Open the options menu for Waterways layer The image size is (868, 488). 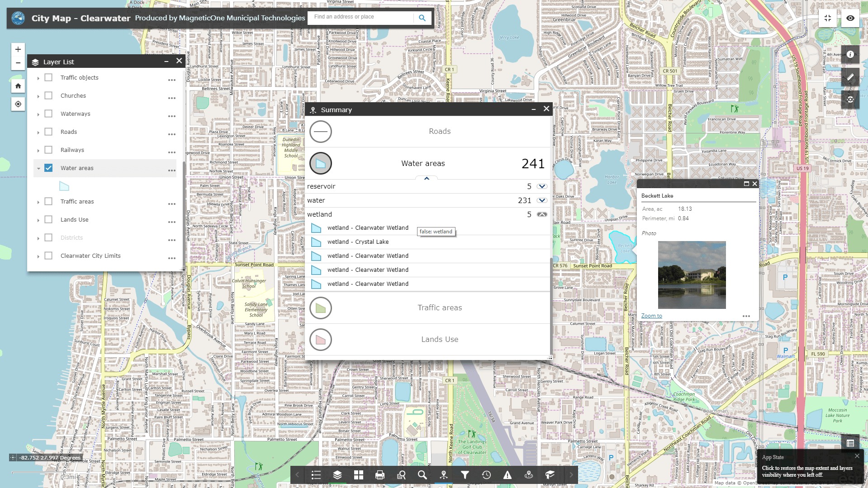click(171, 116)
